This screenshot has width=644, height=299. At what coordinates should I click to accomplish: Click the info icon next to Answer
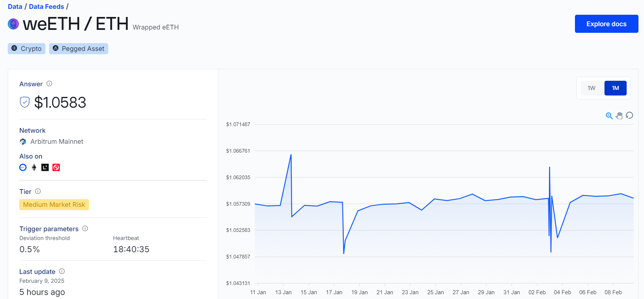coord(49,84)
